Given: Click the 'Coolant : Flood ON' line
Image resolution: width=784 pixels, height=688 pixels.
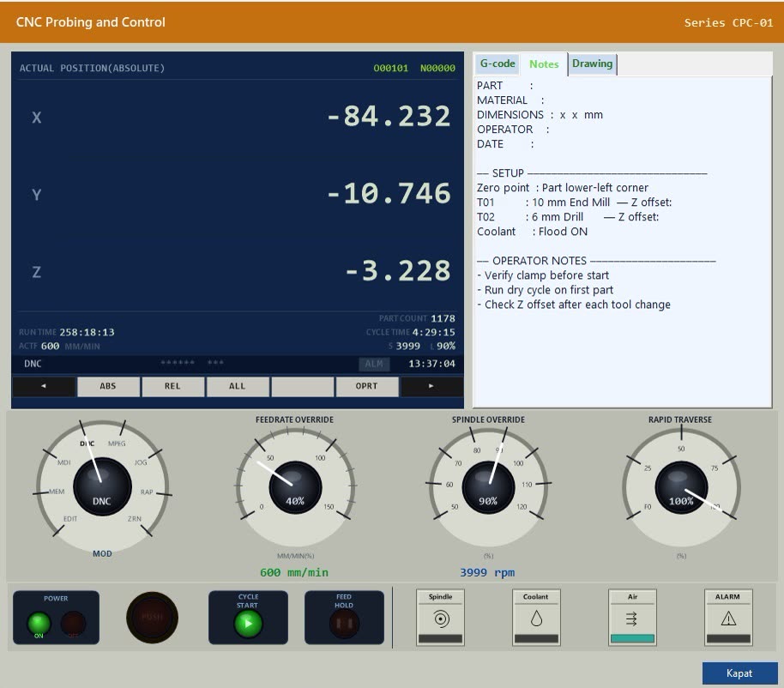Looking at the screenshot, I should (x=532, y=232).
